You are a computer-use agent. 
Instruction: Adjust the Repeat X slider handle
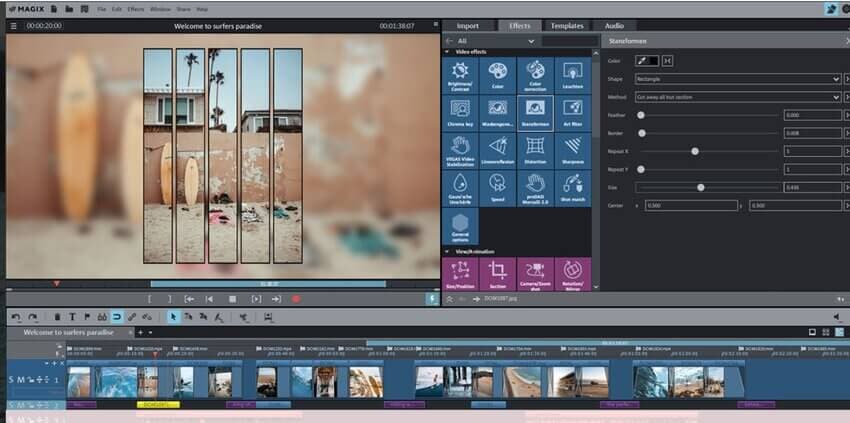[695, 151]
